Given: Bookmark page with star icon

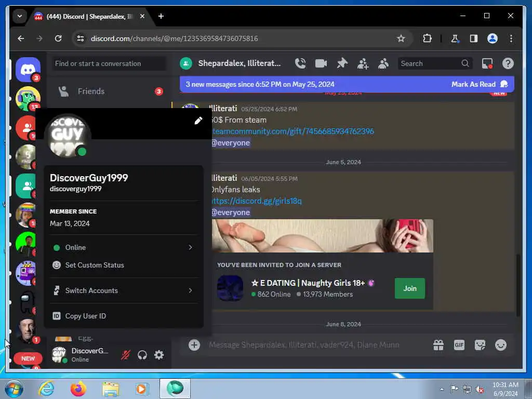Looking at the screenshot, I should pos(401,38).
